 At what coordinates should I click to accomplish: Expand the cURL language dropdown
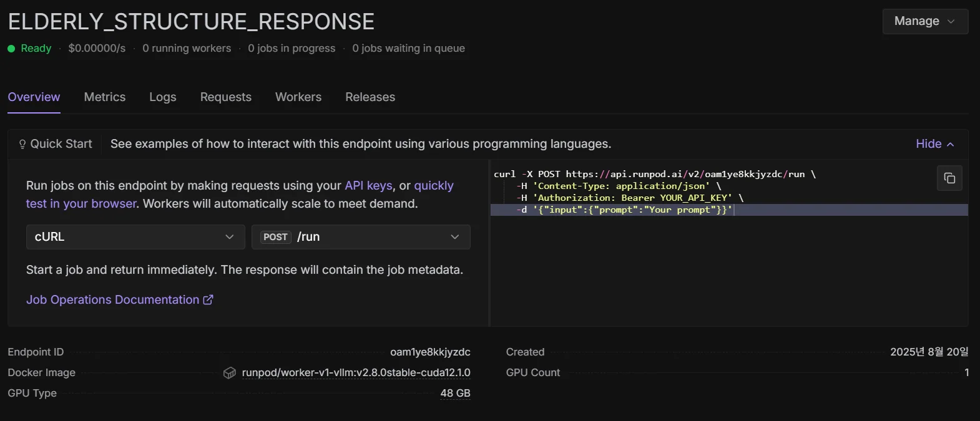pyautogui.click(x=135, y=237)
